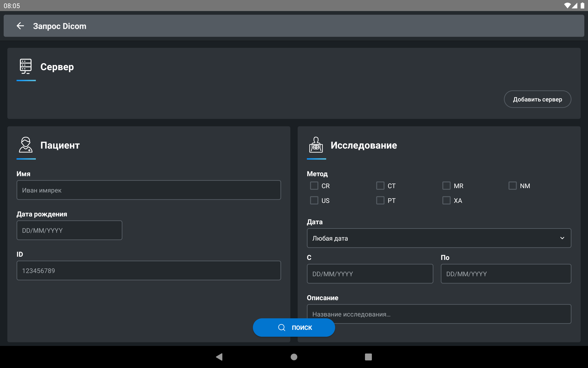Image resolution: width=588 pixels, height=368 pixels.
Task: Click the 'Пациент' section heading
Action: [x=60, y=145]
